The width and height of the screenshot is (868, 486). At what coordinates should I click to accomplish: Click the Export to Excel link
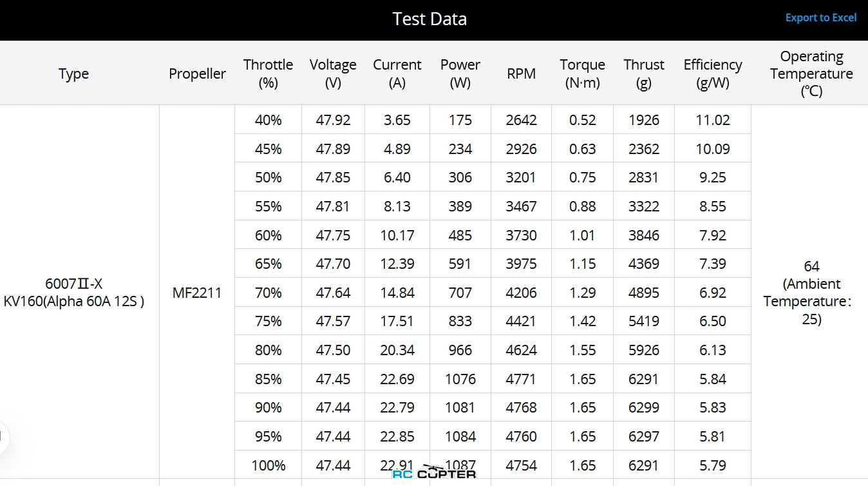[x=820, y=18]
